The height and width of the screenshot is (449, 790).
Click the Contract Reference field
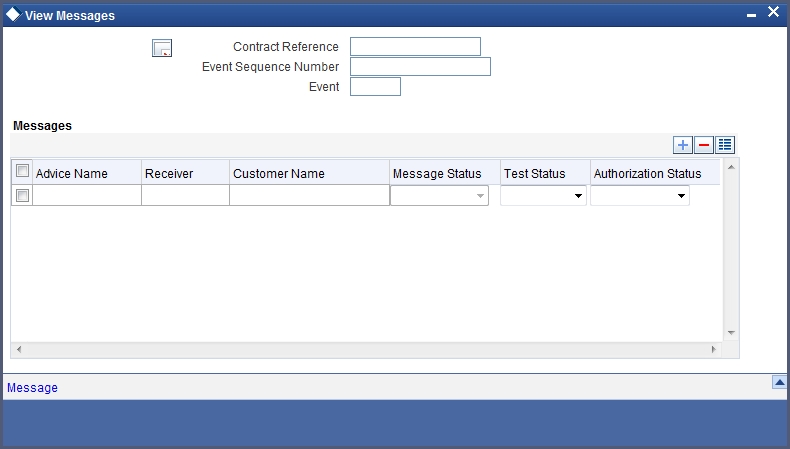(x=415, y=46)
